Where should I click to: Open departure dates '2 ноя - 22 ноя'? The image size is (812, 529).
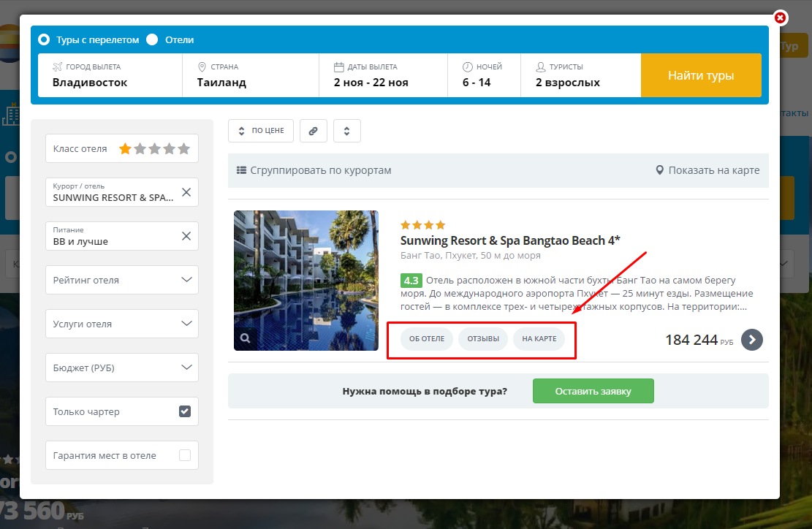pos(383,75)
